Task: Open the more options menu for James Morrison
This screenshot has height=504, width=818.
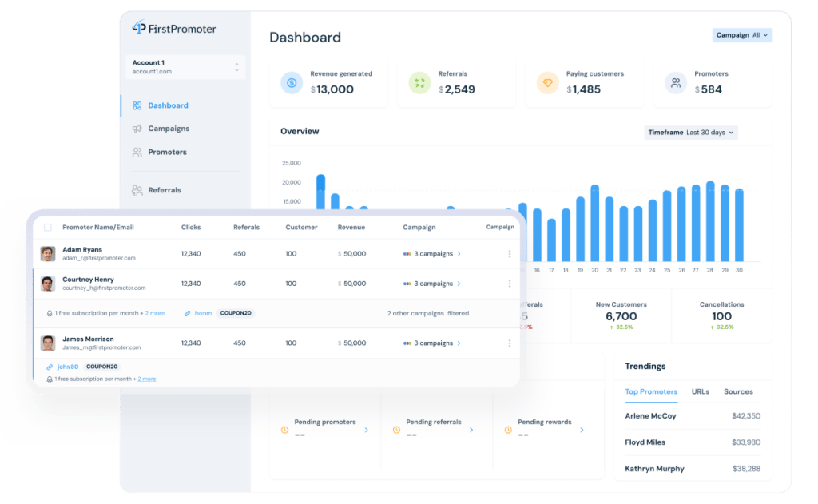Action: [510, 343]
